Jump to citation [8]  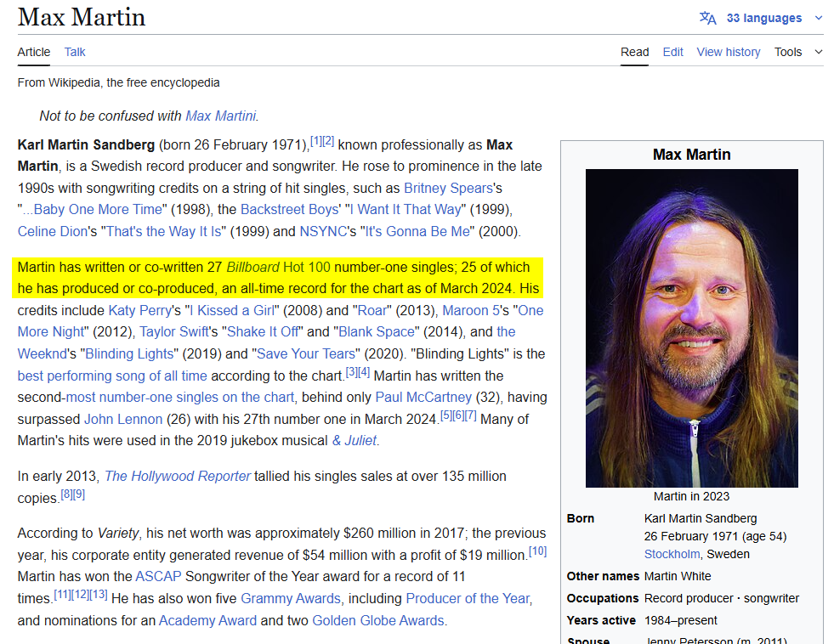[x=66, y=494]
